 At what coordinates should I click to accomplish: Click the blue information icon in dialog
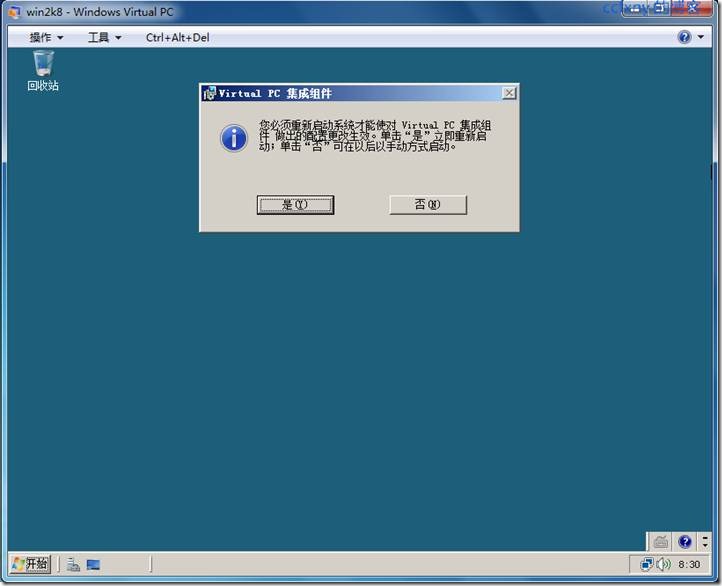(x=234, y=138)
